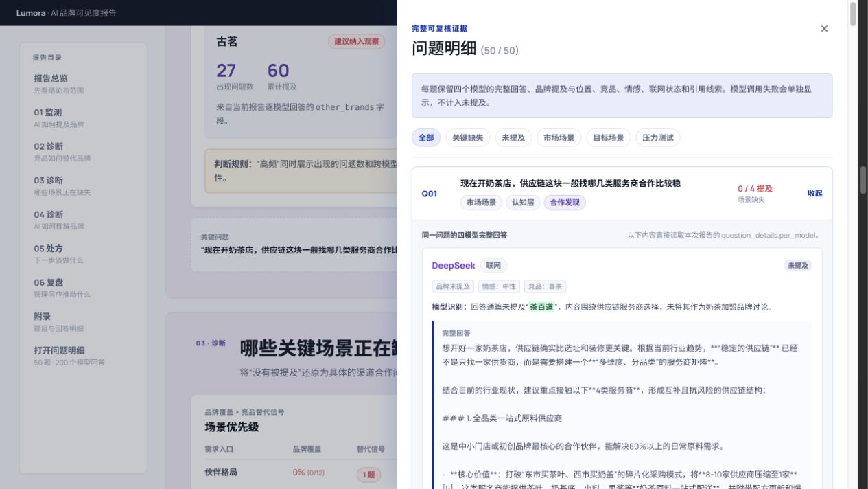
Task: Click the 合作发现 tag under Q01
Action: [x=565, y=203]
